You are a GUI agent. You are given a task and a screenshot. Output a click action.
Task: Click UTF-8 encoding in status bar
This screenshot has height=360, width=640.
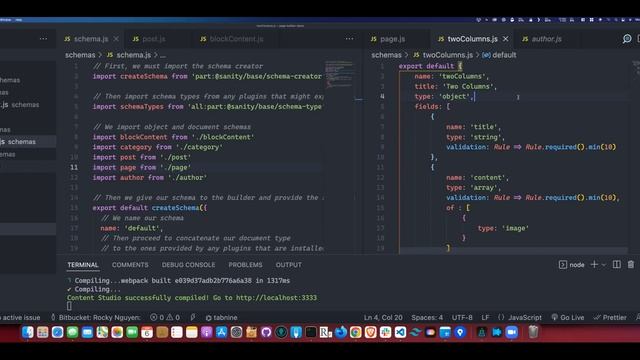tap(462, 317)
